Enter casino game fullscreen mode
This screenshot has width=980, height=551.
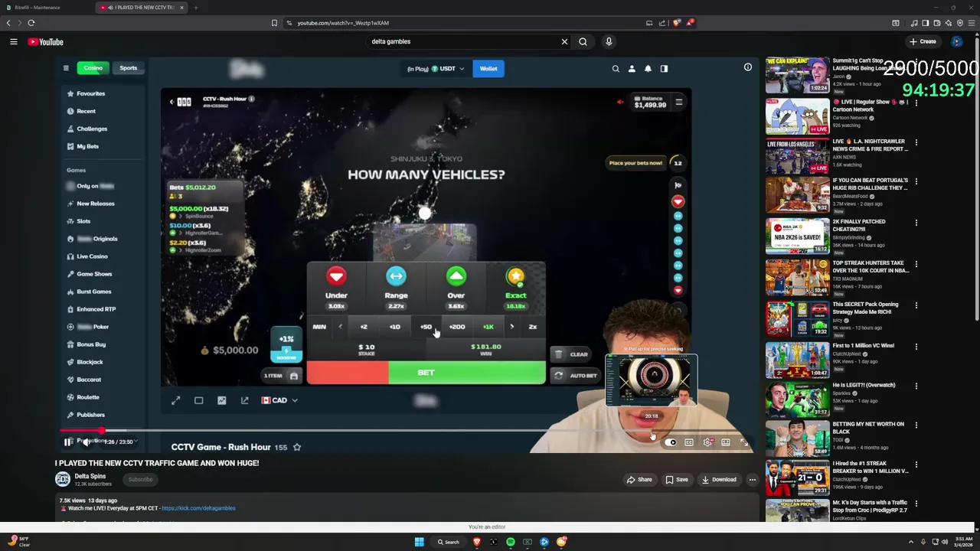pyautogui.click(x=175, y=400)
